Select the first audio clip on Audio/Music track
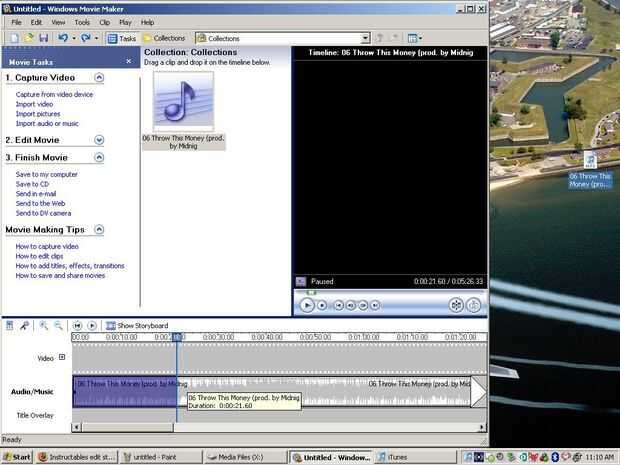The image size is (620, 465). pyautogui.click(x=125, y=392)
